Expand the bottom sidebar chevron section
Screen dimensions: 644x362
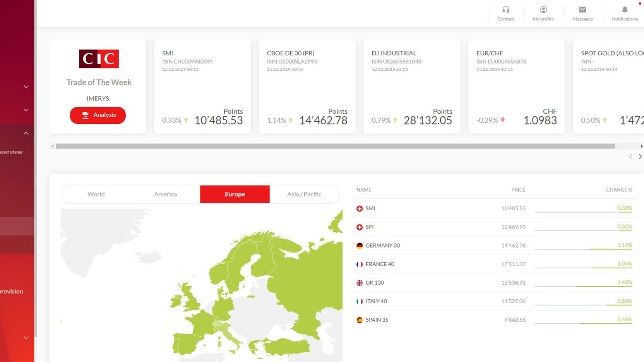(26, 338)
